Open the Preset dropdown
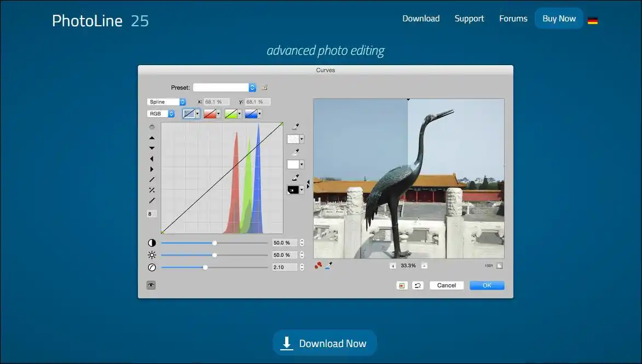The width and height of the screenshot is (642, 364). click(224, 88)
